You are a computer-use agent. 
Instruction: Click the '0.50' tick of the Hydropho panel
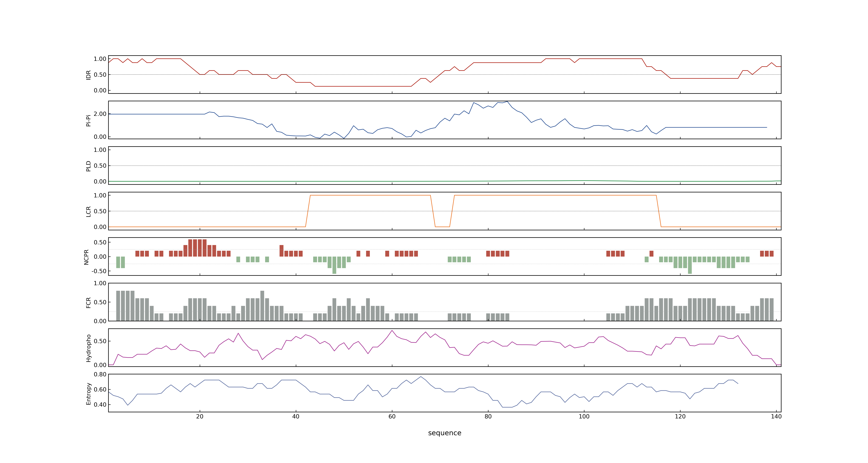coord(100,341)
